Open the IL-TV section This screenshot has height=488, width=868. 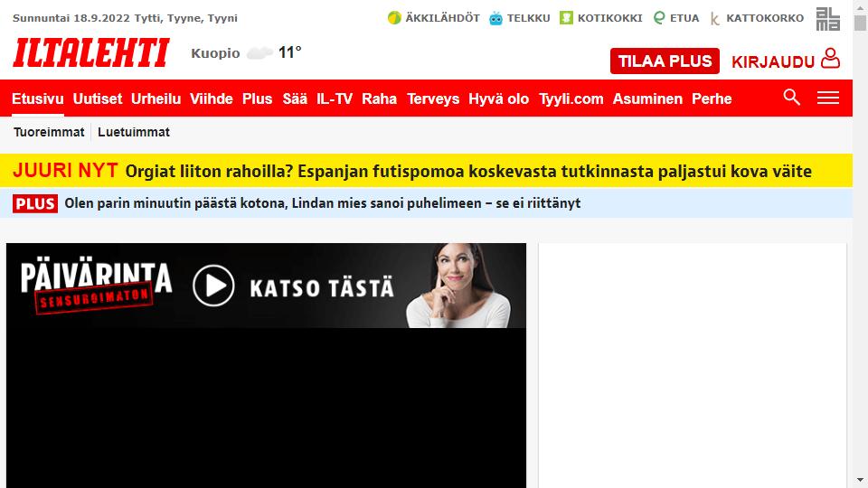coord(335,99)
